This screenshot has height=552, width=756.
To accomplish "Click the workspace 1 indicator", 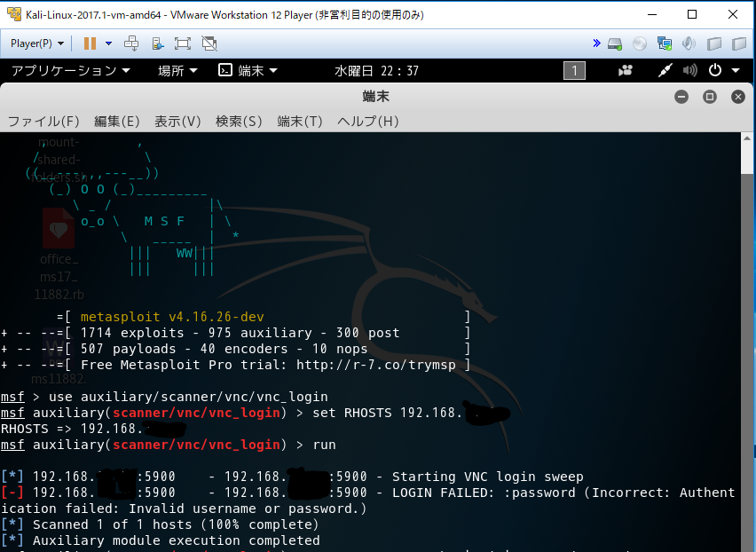I will [x=574, y=71].
